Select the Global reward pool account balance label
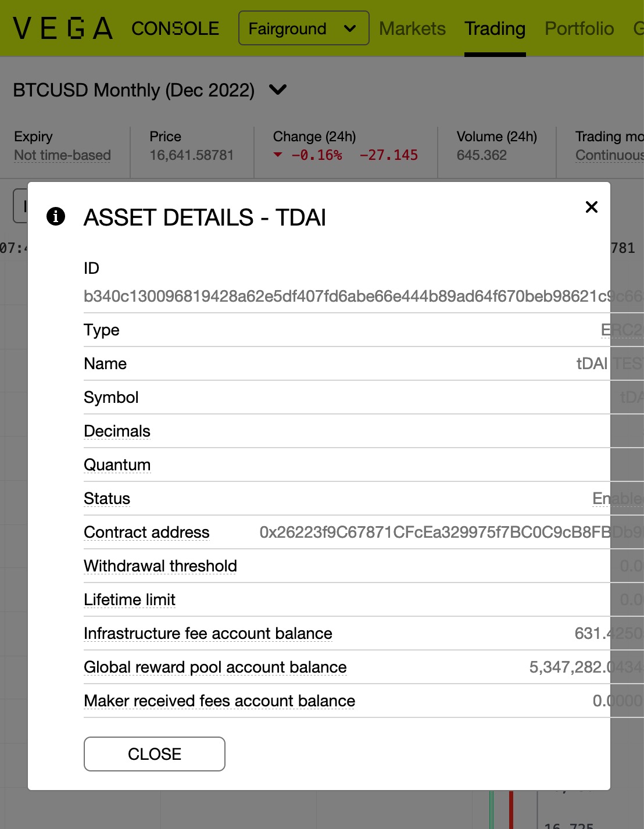This screenshot has width=644, height=829. 215,667
